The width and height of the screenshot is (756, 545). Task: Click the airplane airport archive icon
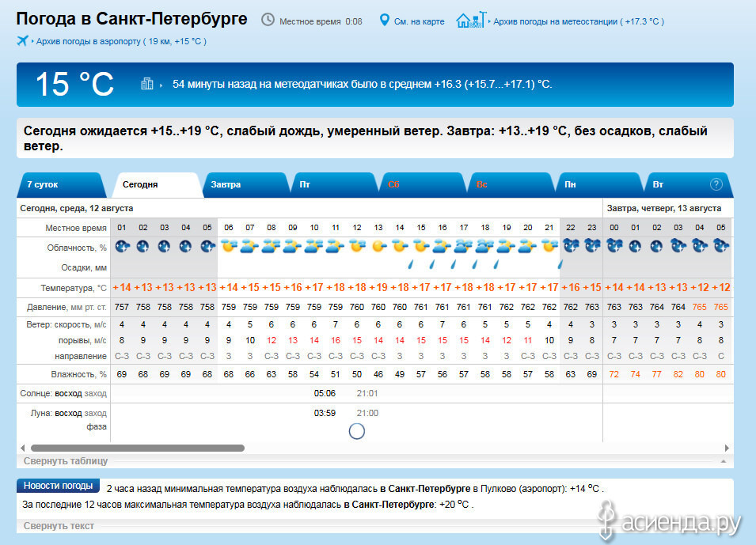22,40
